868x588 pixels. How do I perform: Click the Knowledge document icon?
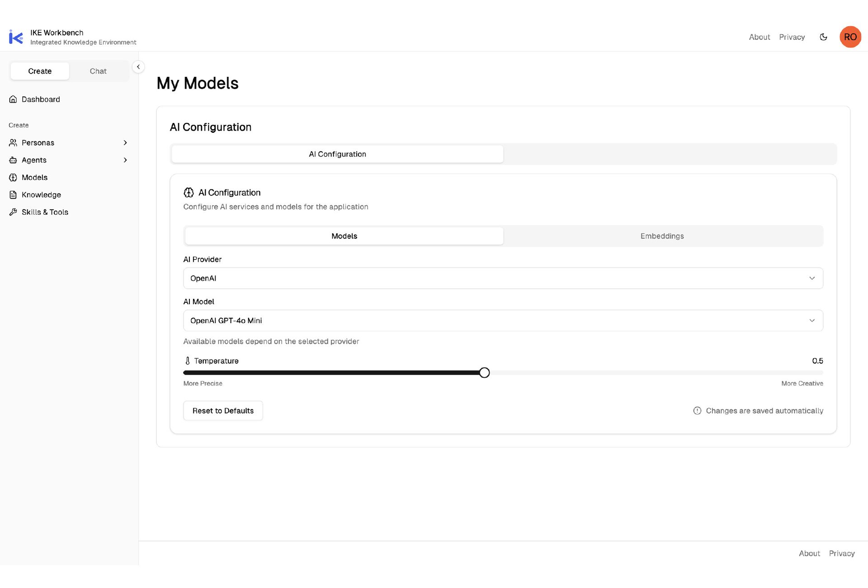[x=13, y=195]
